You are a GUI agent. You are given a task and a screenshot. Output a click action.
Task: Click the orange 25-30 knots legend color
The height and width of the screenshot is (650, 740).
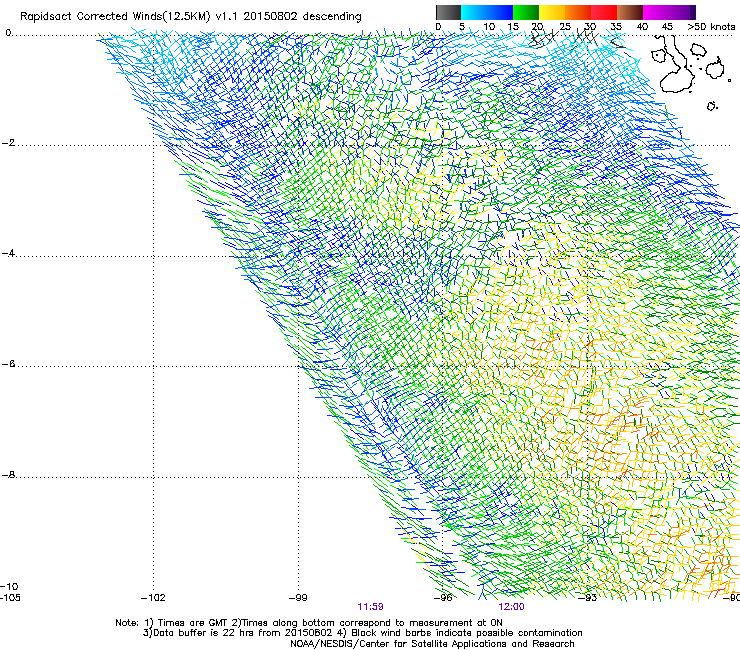[x=578, y=12]
